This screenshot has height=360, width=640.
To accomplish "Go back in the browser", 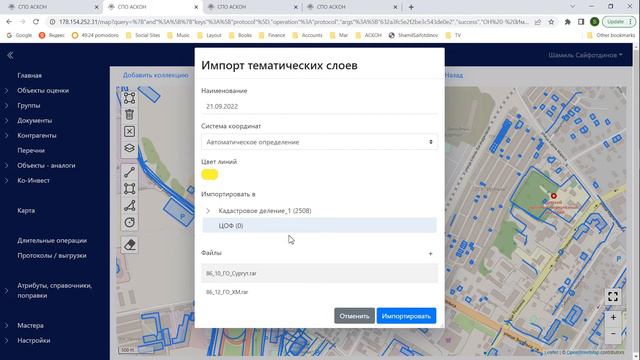I will [9, 22].
